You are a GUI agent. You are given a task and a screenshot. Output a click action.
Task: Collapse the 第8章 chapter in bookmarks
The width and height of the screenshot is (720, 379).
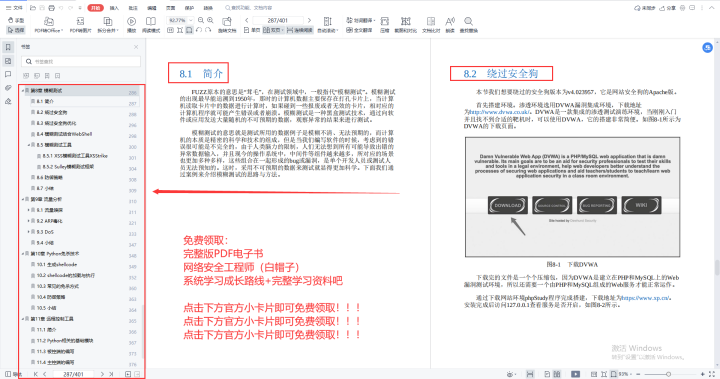pyautogui.click(x=23, y=91)
